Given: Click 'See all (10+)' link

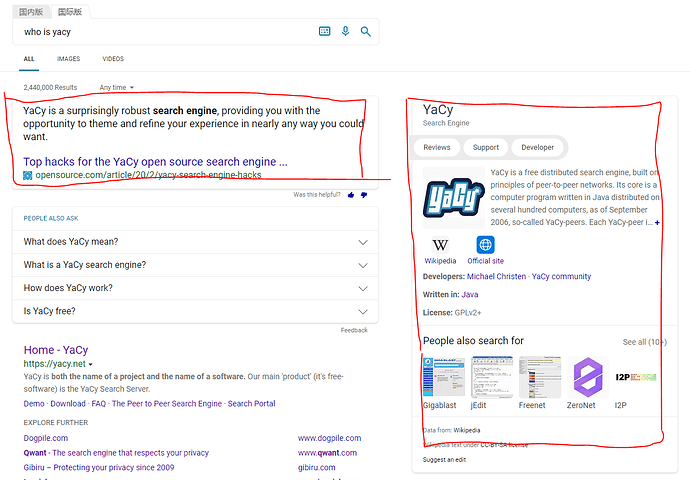Looking at the screenshot, I should (645, 342).
